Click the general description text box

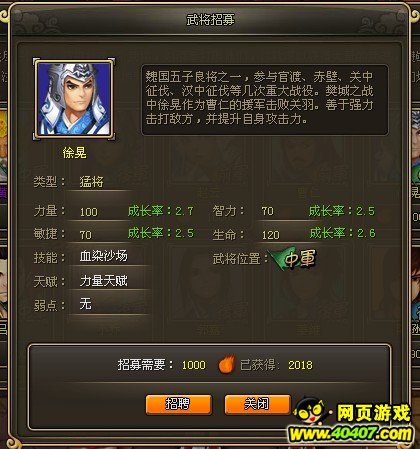(x=265, y=100)
